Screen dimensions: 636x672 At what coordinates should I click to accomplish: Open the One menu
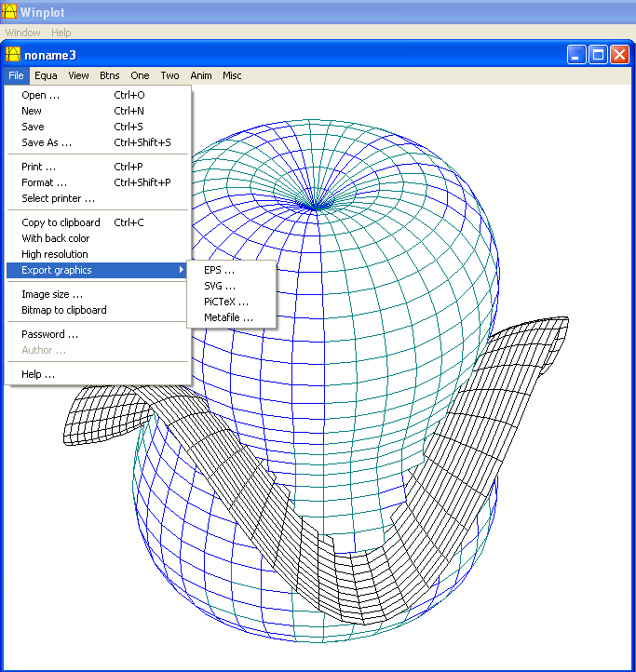pos(140,75)
